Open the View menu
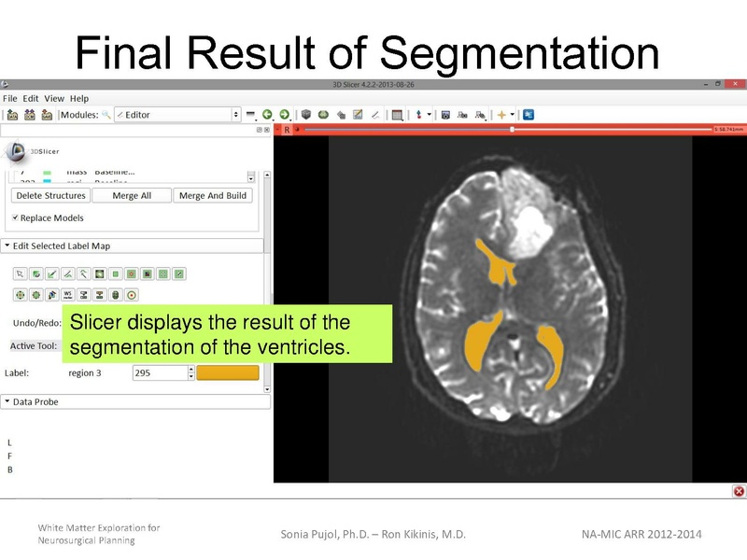Image resolution: width=747 pixels, height=560 pixels. pos(53,97)
